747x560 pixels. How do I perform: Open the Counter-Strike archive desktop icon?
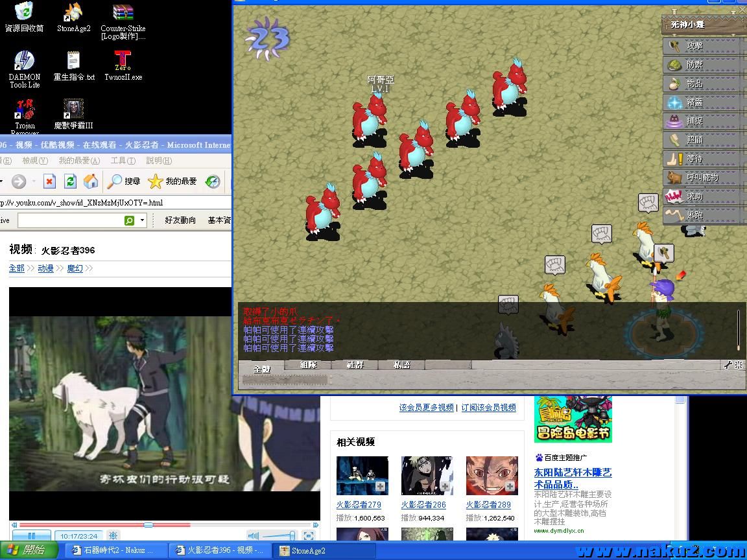[x=123, y=21]
